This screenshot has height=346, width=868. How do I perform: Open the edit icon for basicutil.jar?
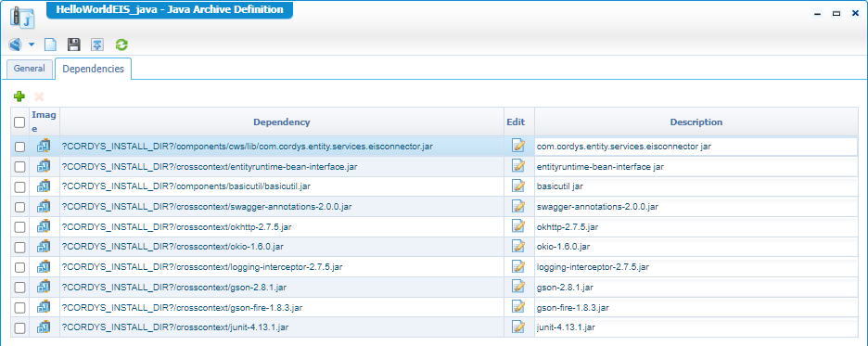tap(518, 186)
